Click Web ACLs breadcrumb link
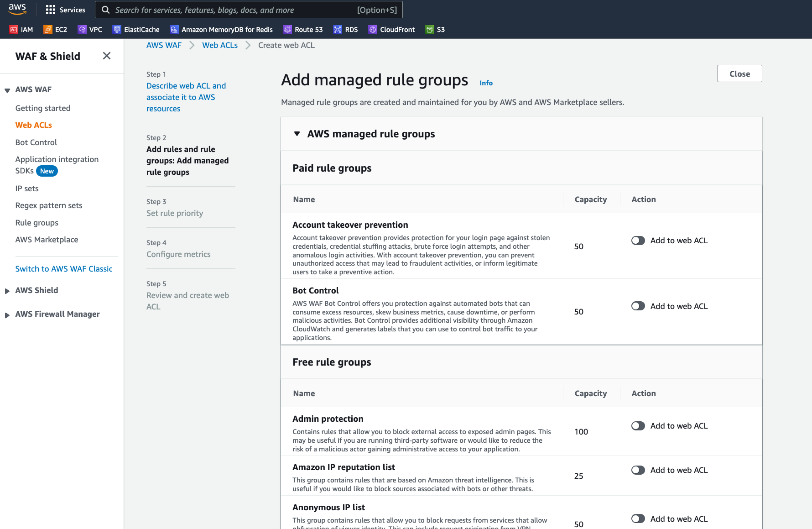812x529 pixels. pyautogui.click(x=220, y=45)
